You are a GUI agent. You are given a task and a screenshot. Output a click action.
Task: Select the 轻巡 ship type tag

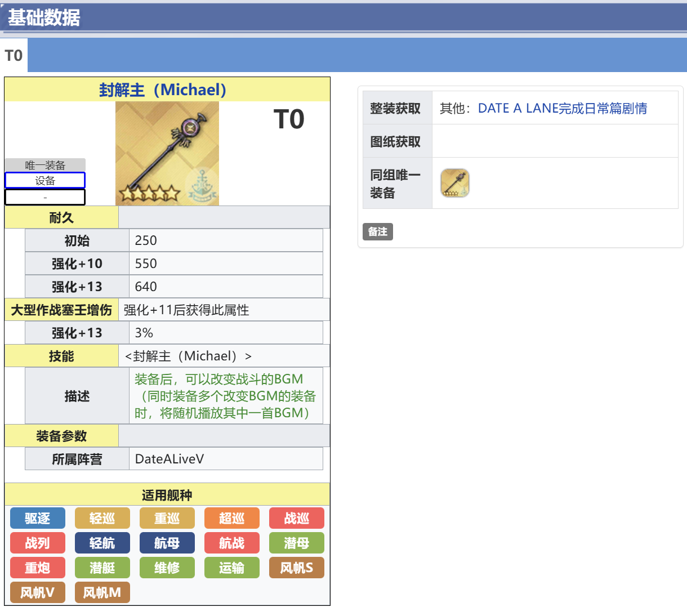click(x=102, y=519)
